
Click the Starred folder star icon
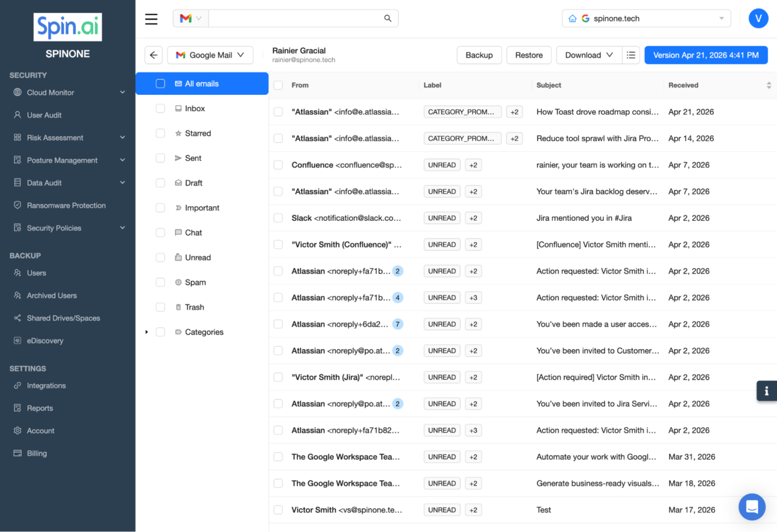178,134
